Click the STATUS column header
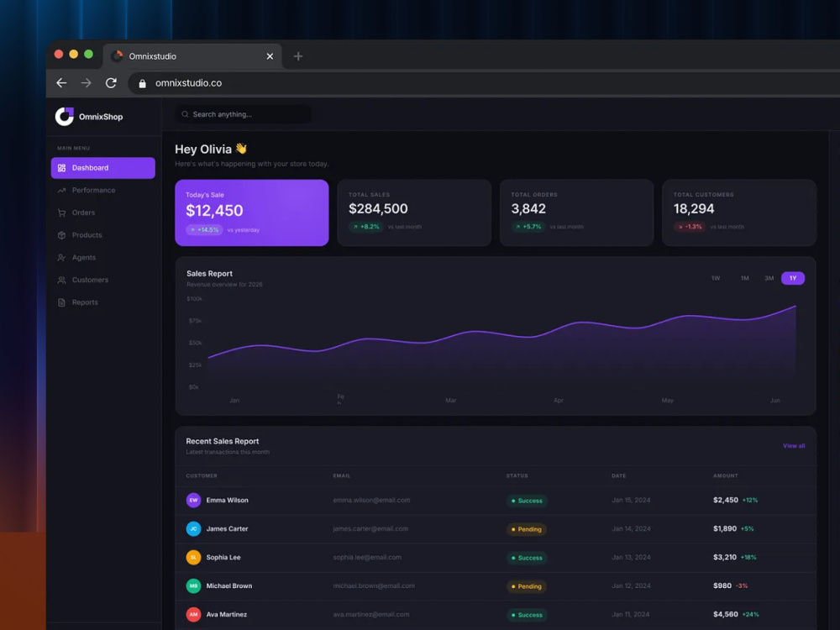 click(x=517, y=475)
